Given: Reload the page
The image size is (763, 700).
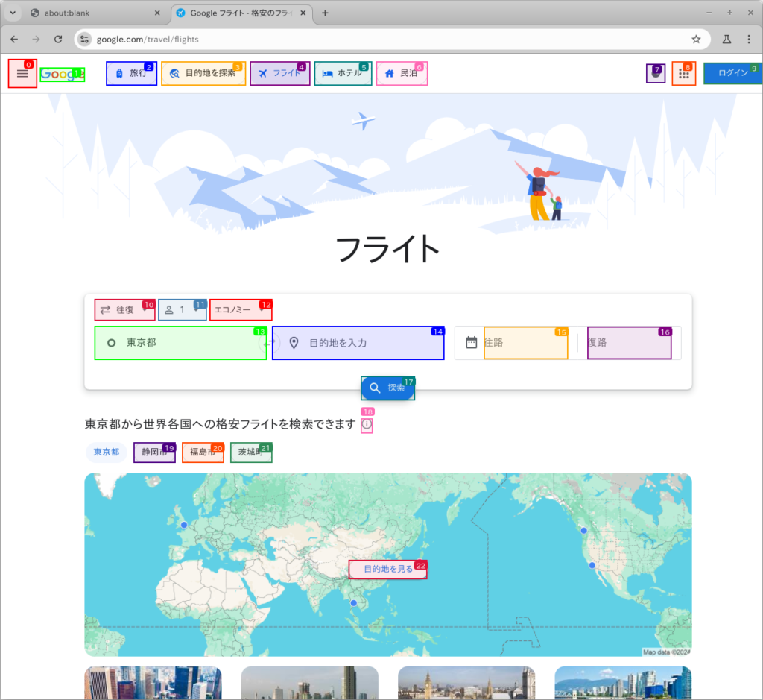Looking at the screenshot, I should point(58,39).
